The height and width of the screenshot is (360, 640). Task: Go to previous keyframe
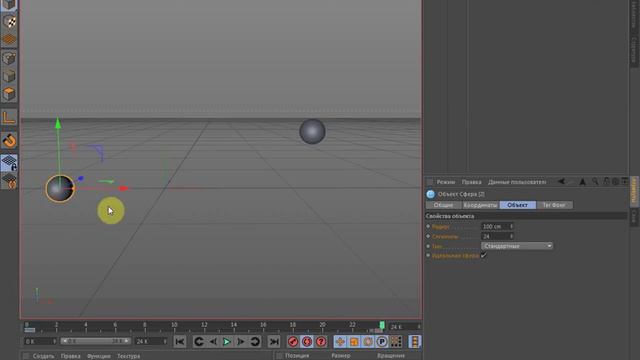coord(199,342)
